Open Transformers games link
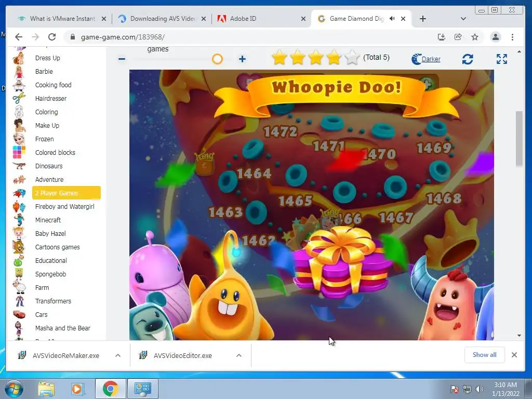The width and height of the screenshot is (532, 399). [x=54, y=301]
